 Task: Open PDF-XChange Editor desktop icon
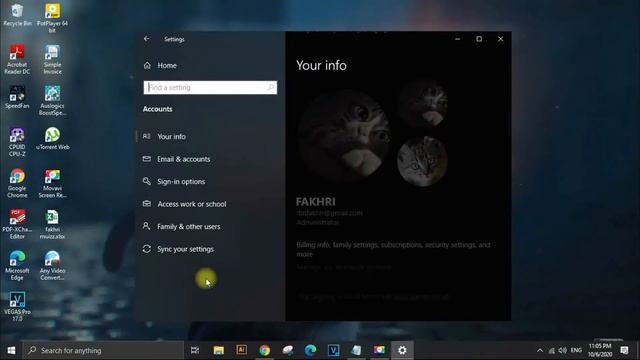(17, 224)
